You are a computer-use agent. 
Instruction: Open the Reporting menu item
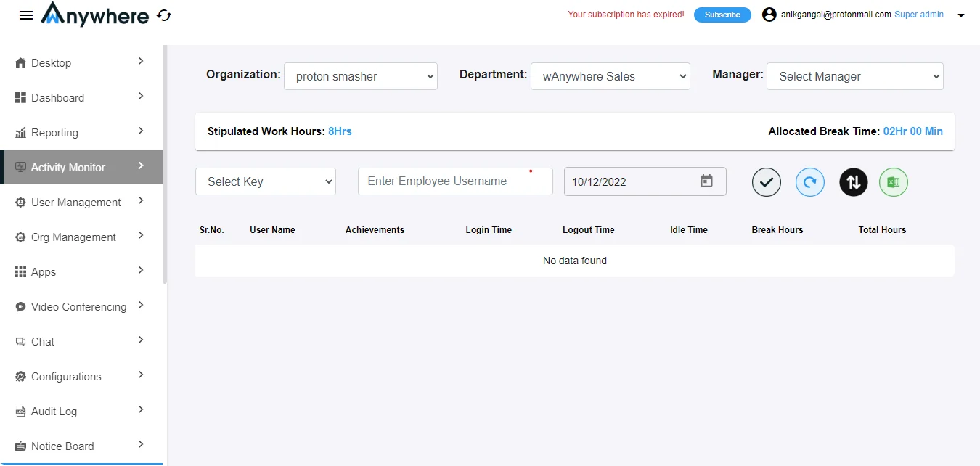81,132
